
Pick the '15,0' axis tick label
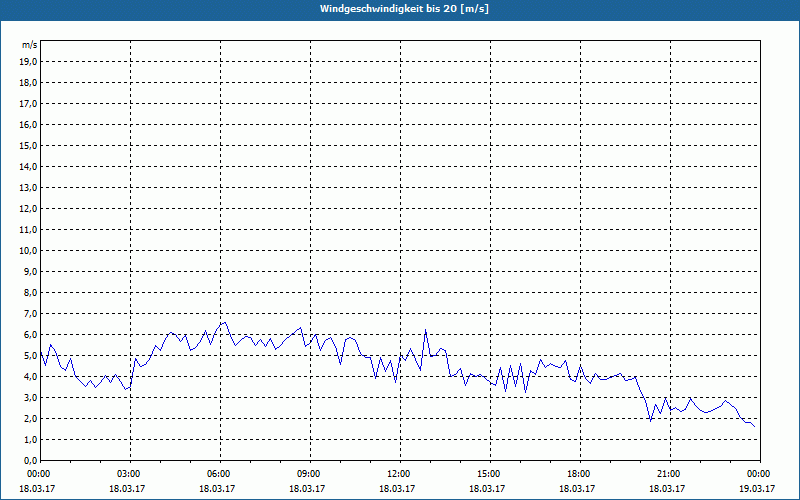coord(28,145)
